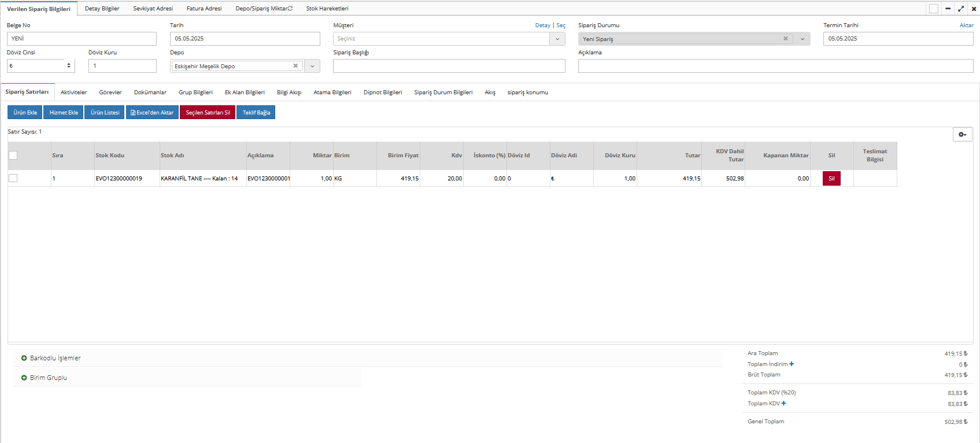Switch to the Sevkiyat Adresi tab
Image resolution: width=980 pixels, height=443 pixels.
click(153, 9)
